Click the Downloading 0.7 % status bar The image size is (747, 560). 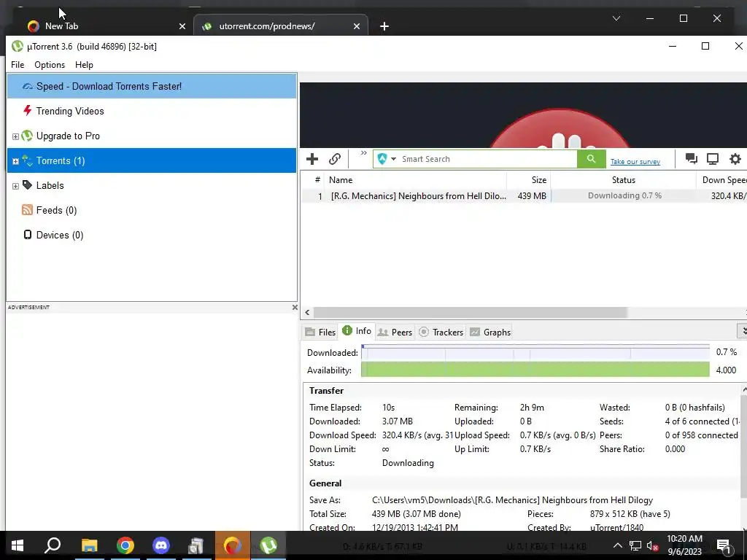[624, 195]
